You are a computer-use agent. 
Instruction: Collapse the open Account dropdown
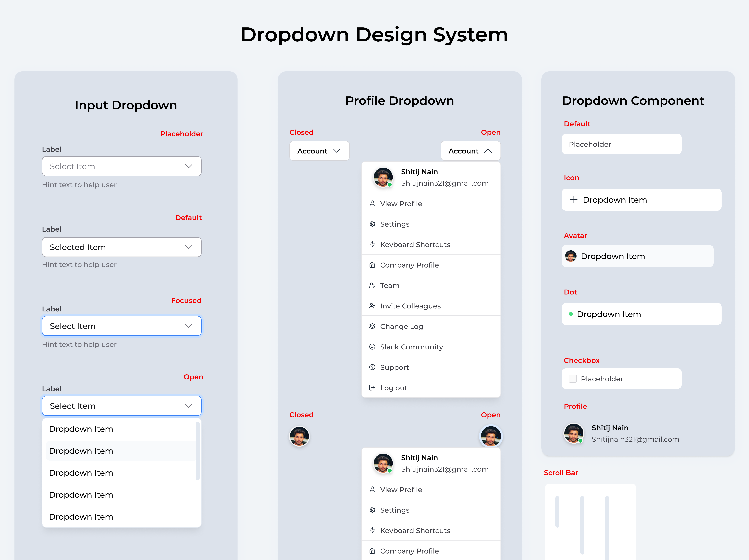(x=471, y=151)
